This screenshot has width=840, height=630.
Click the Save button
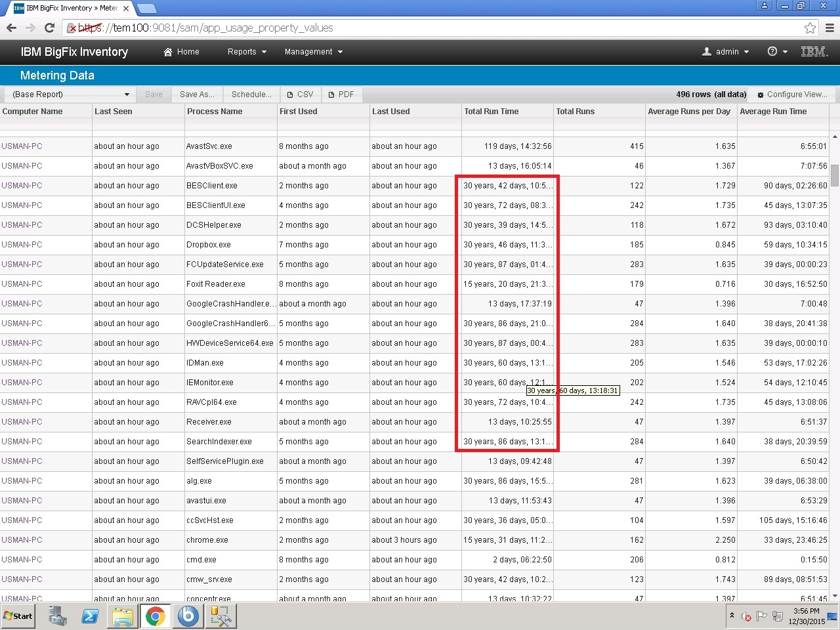[154, 94]
